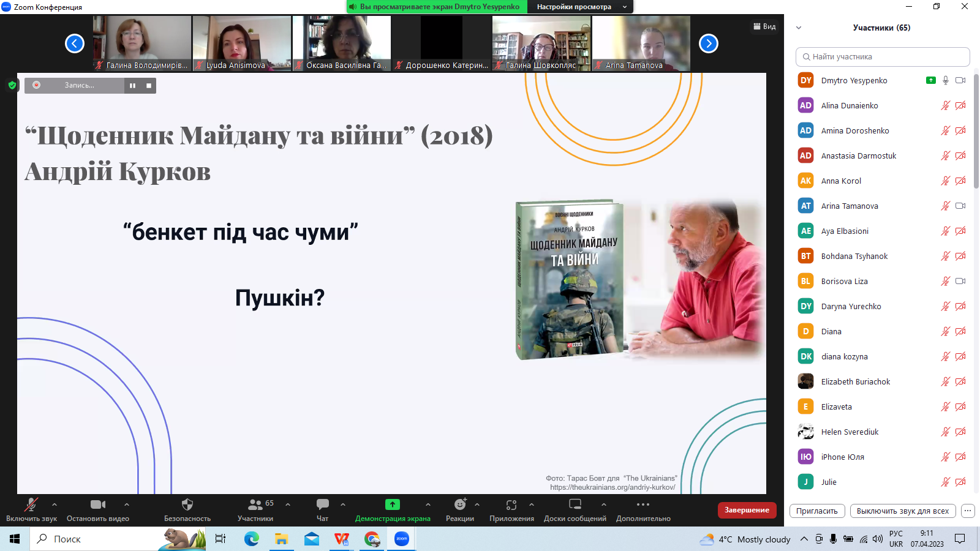Expand audio options arrow beside Включить звук
This screenshot has height=551, width=980.
(x=55, y=504)
